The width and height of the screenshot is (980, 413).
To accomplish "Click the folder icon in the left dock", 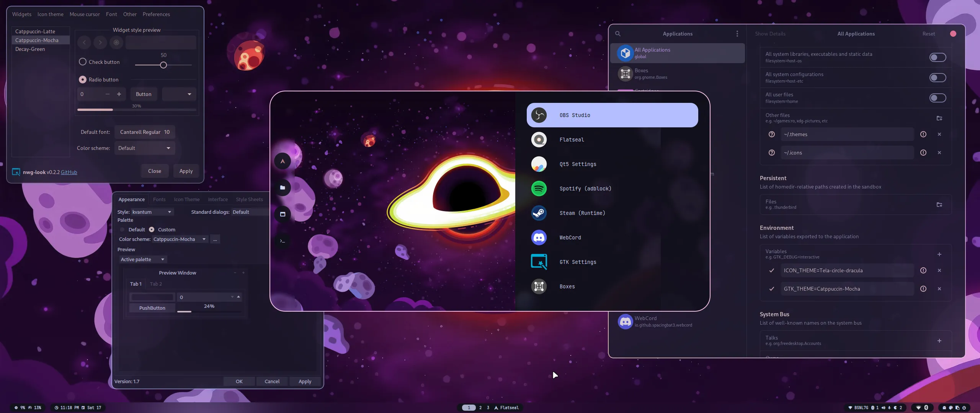I will [283, 187].
